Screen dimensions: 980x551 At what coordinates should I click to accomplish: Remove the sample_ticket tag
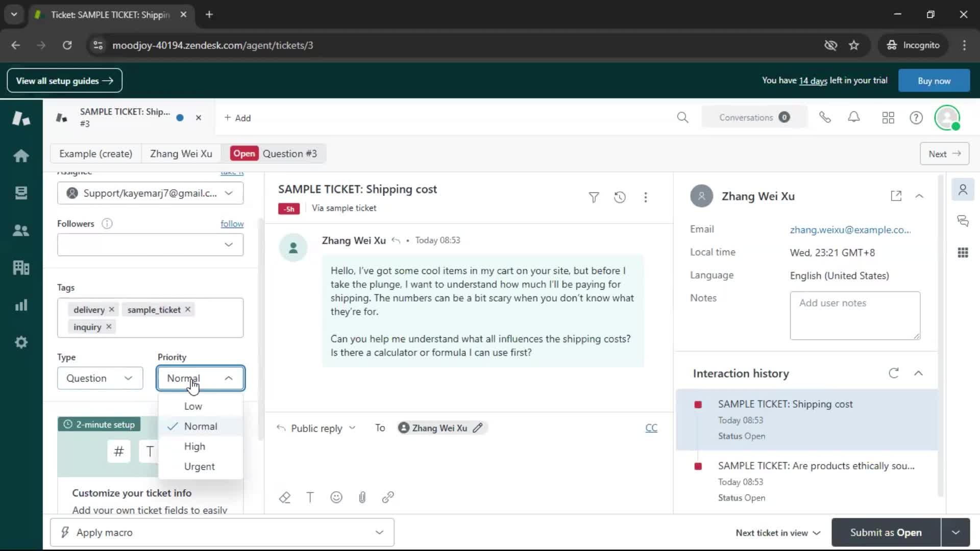(x=188, y=310)
